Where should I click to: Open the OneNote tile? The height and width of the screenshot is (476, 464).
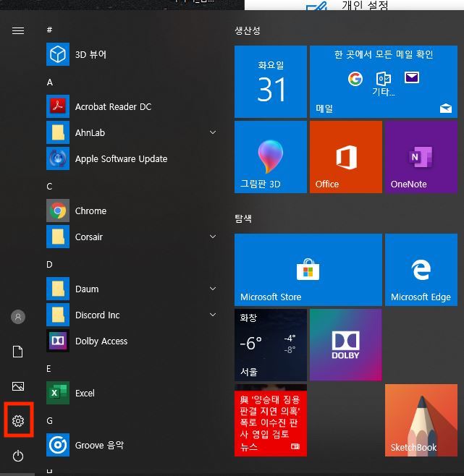[421, 157]
